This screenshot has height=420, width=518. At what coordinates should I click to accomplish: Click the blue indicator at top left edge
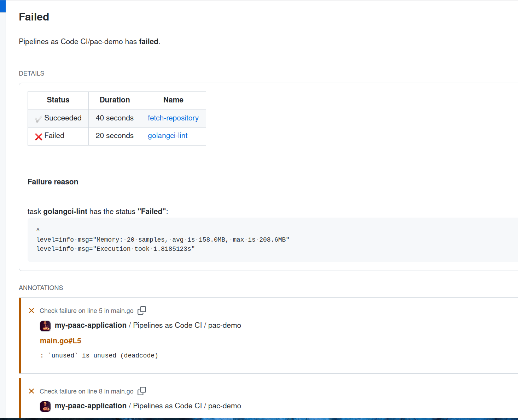pos(2,6)
